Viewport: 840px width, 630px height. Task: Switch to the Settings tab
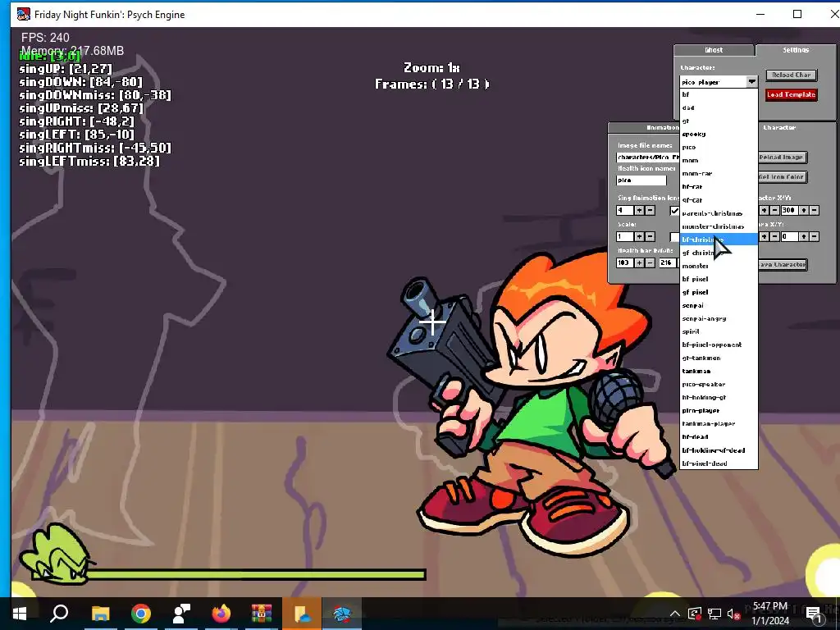(x=796, y=50)
